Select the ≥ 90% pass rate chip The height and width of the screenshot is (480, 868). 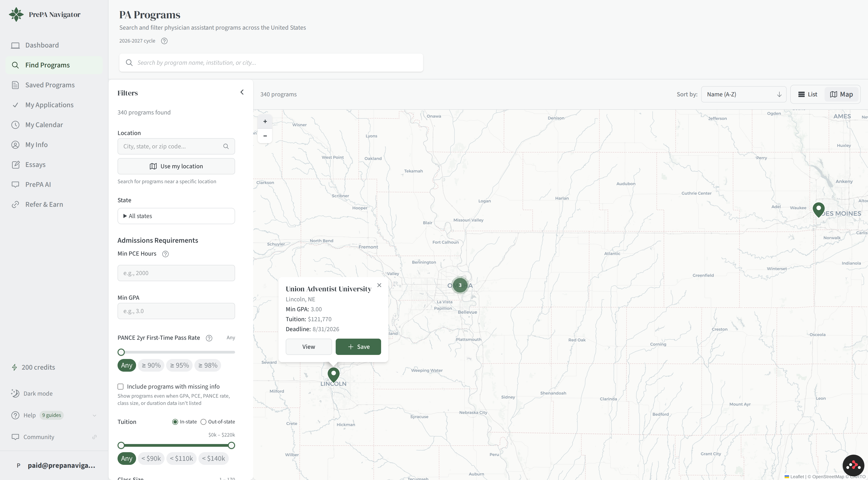pos(151,365)
